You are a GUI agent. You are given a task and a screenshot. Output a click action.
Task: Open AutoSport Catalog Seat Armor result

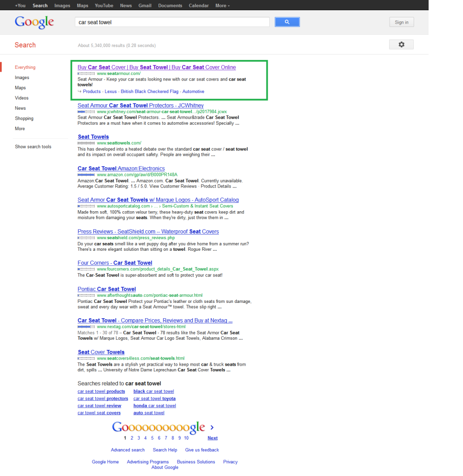[158, 200]
